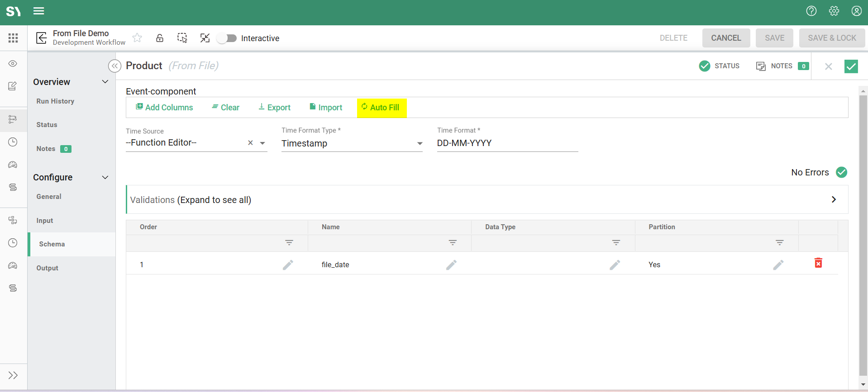
Task: Collapse the Configure section
Action: pyautogui.click(x=105, y=177)
